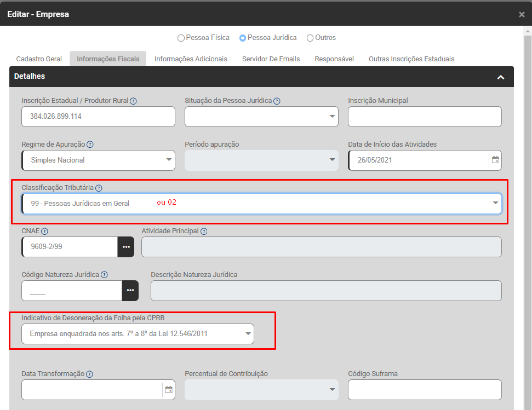Open calendar for Data de Início das Atividades
This screenshot has height=410, width=532.
click(x=495, y=160)
